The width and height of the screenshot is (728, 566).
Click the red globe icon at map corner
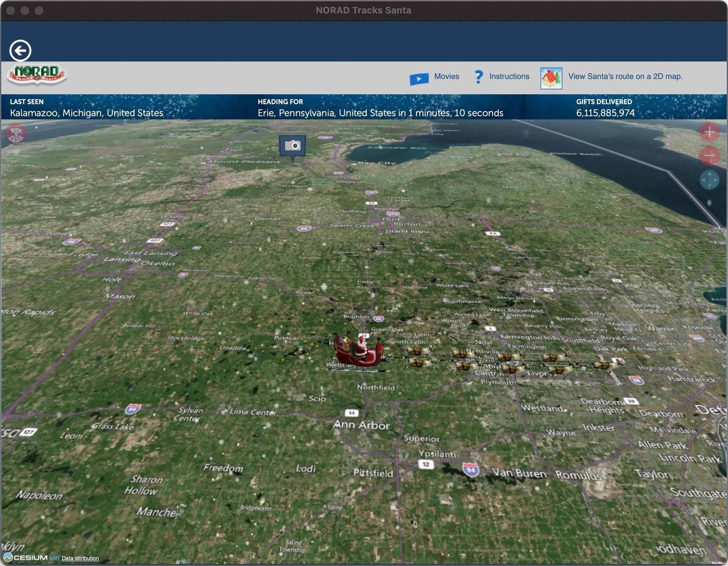click(16, 133)
